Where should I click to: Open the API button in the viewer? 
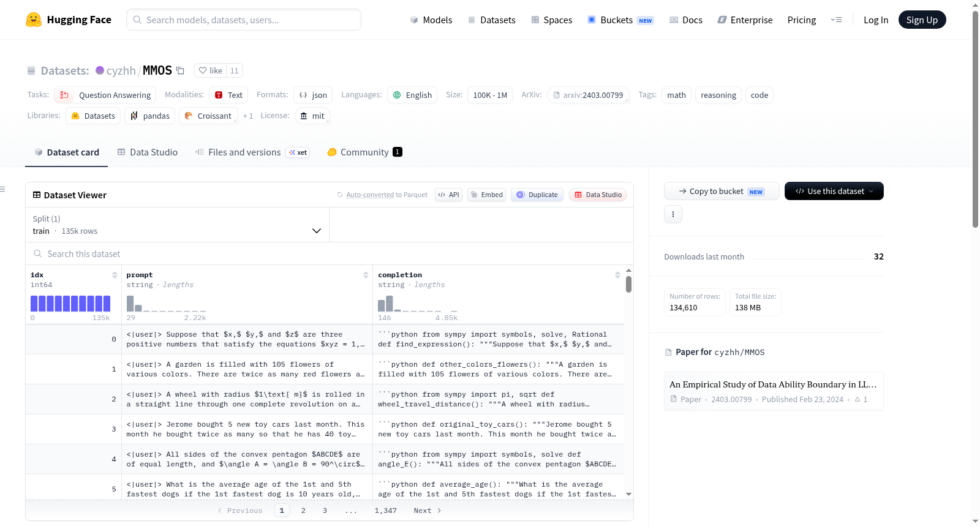click(x=448, y=195)
